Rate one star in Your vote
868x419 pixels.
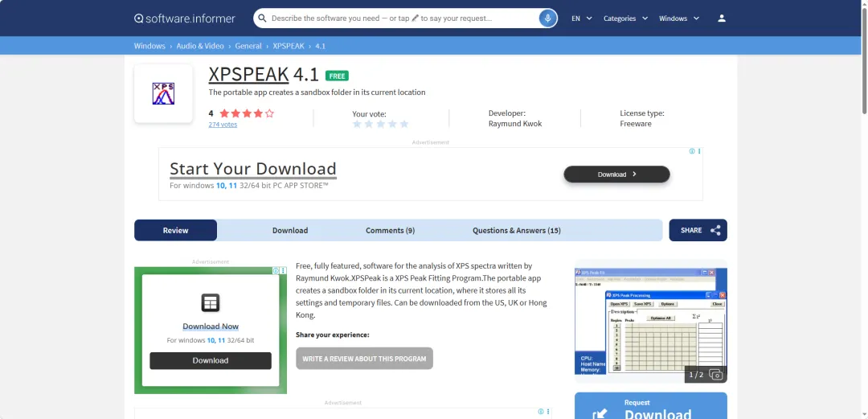coord(357,124)
